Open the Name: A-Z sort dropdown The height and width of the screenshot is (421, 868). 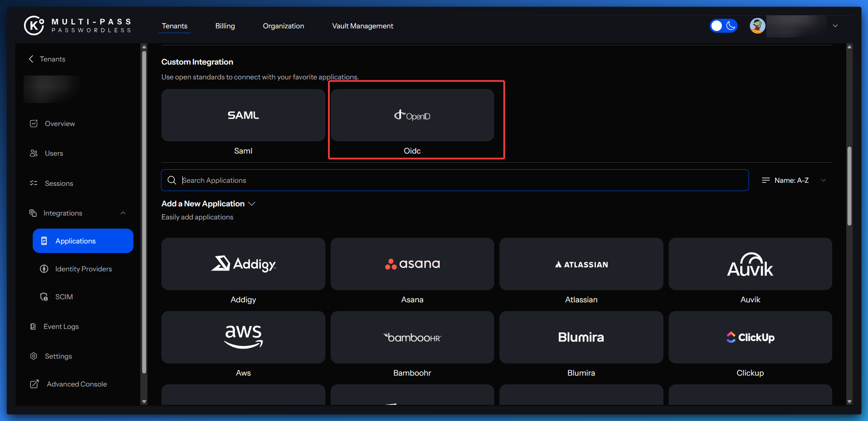793,180
